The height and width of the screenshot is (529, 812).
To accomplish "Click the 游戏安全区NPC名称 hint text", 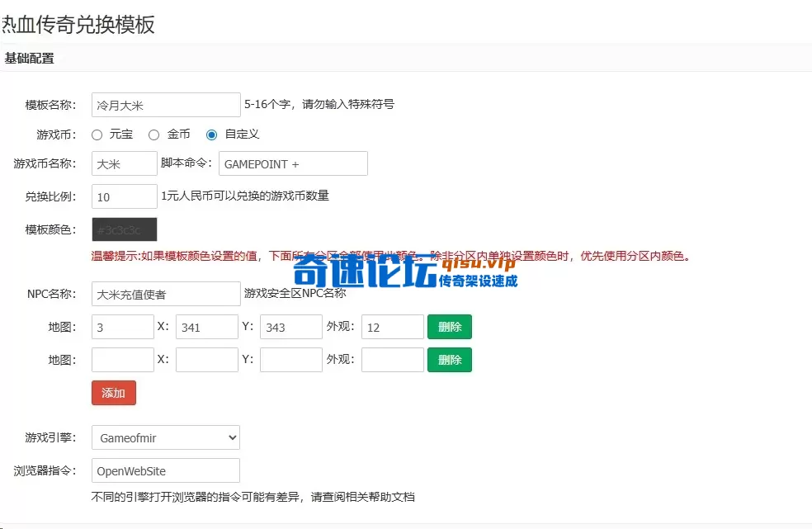I will point(295,293).
